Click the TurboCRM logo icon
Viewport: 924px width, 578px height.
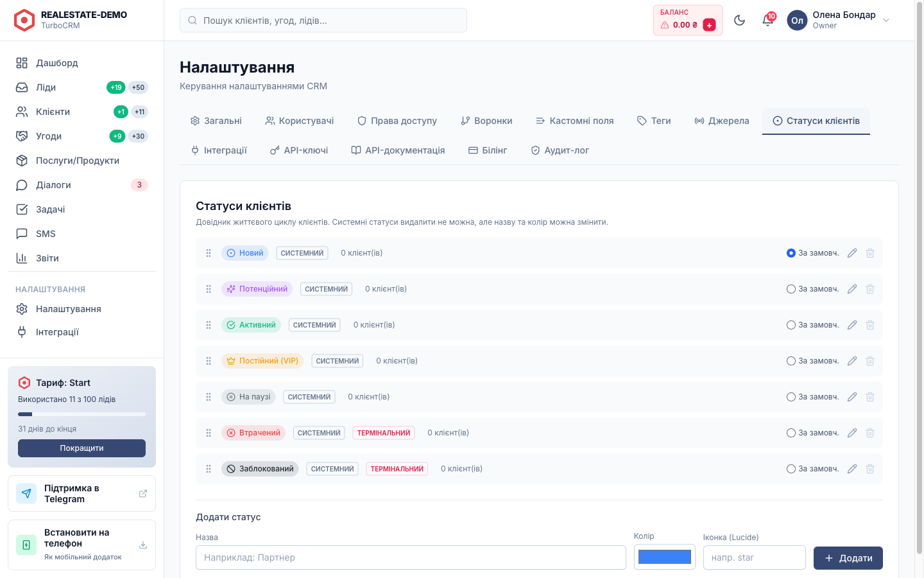(x=24, y=20)
